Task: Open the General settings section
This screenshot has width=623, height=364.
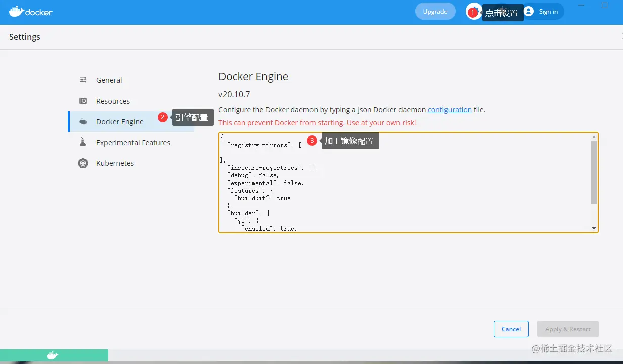Action: tap(131, 80)
